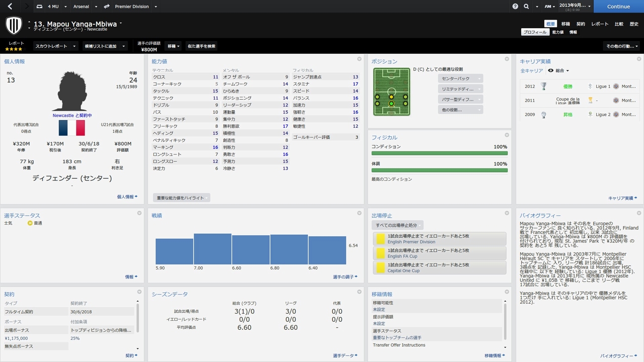Click the Newcastle club badge
The image size is (644, 362).
14,25
